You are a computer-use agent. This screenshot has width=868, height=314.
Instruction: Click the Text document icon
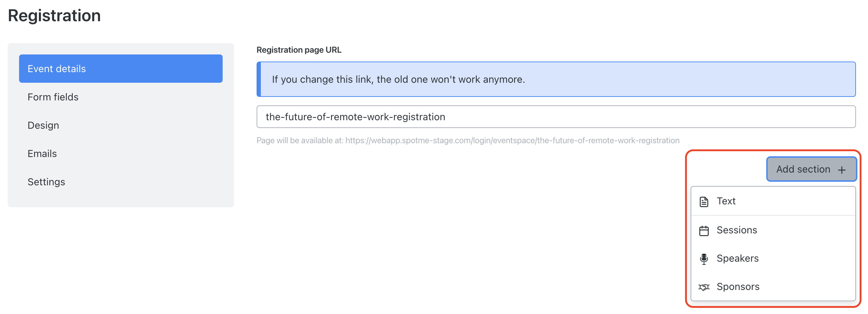pyautogui.click(x=704, y=202)
